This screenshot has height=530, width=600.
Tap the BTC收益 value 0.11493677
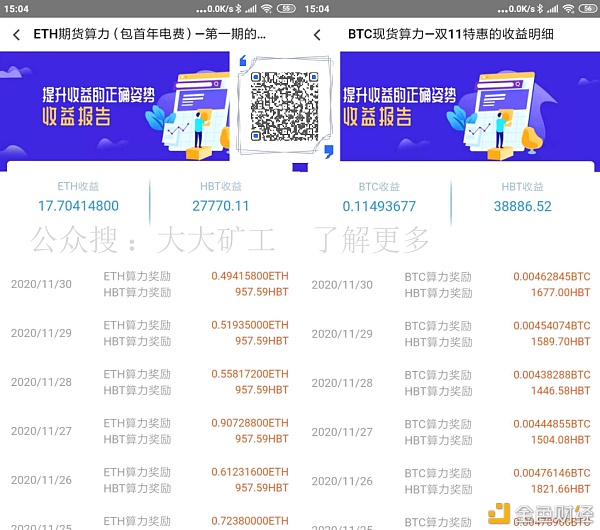click(379, 206)
